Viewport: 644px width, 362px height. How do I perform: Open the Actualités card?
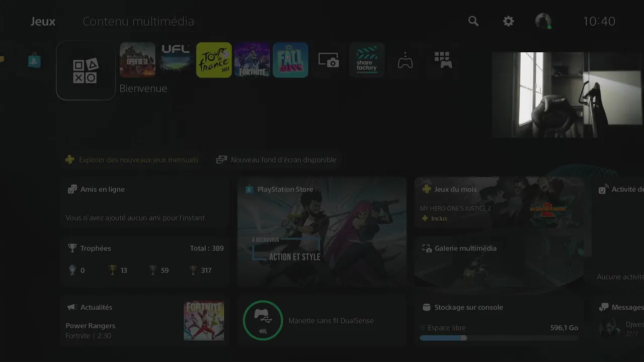pos(145,320)
